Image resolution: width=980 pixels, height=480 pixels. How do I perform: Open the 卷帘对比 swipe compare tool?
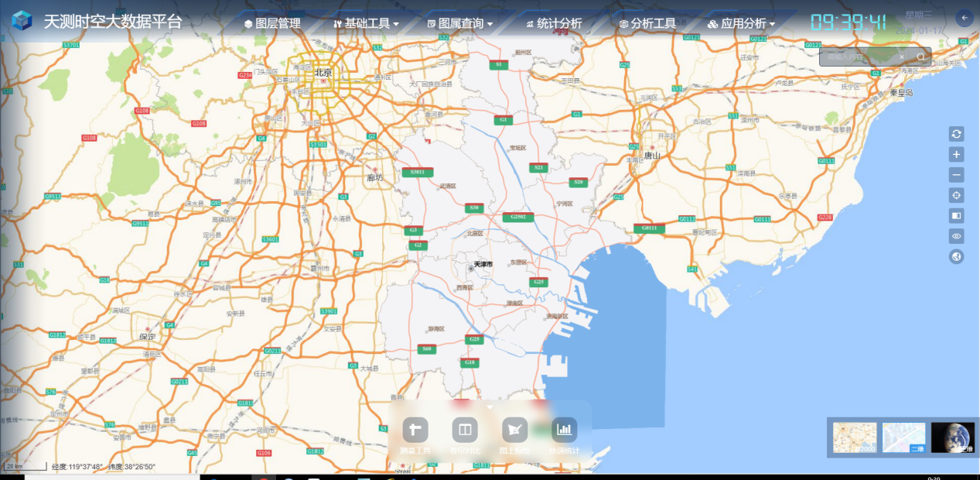pos(465,435)
